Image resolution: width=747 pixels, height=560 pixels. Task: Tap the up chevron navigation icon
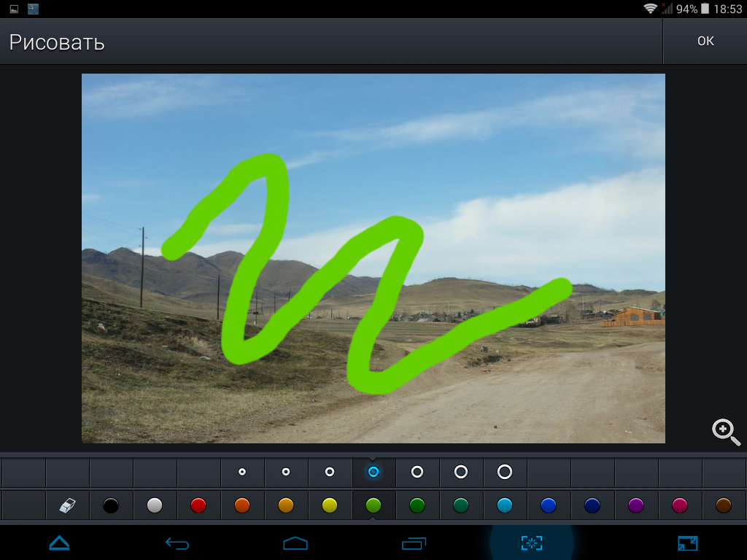60,542
